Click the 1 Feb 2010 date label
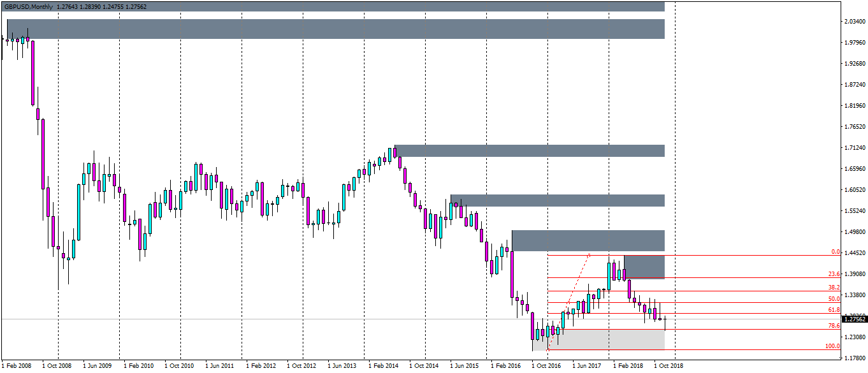The height and width of the screenshot is (373, 868). (138, 367)
